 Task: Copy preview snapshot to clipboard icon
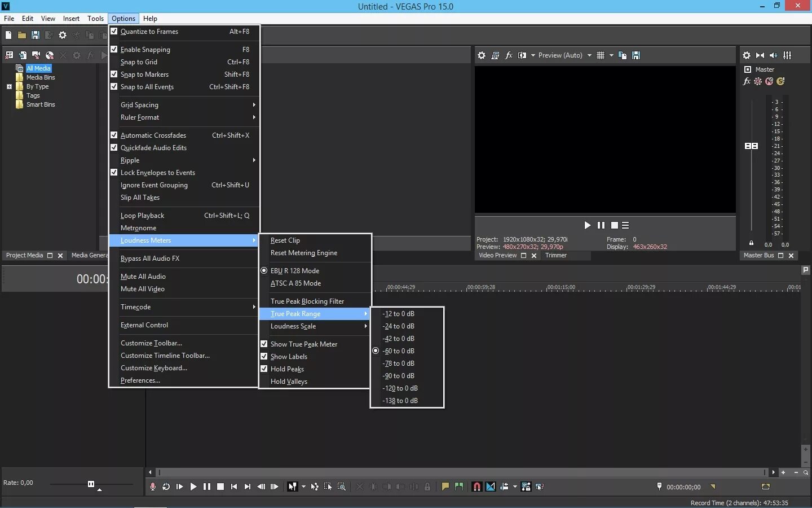(623, 55)
